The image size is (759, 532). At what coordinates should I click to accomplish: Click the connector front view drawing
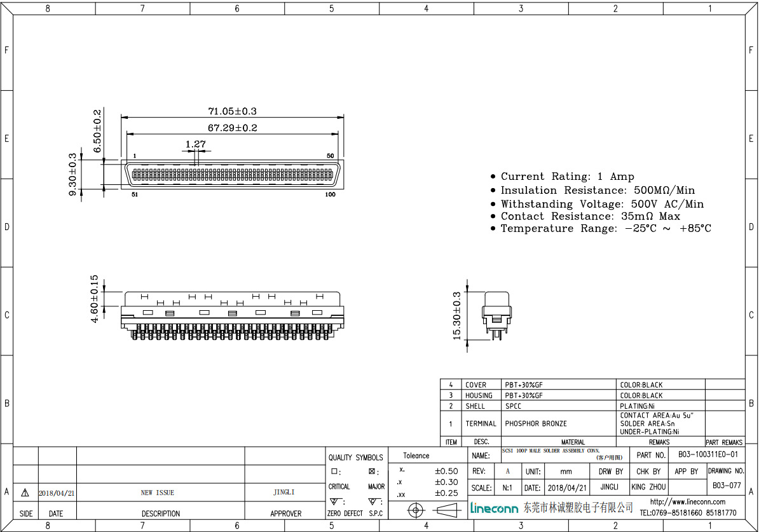click(232, 173)
